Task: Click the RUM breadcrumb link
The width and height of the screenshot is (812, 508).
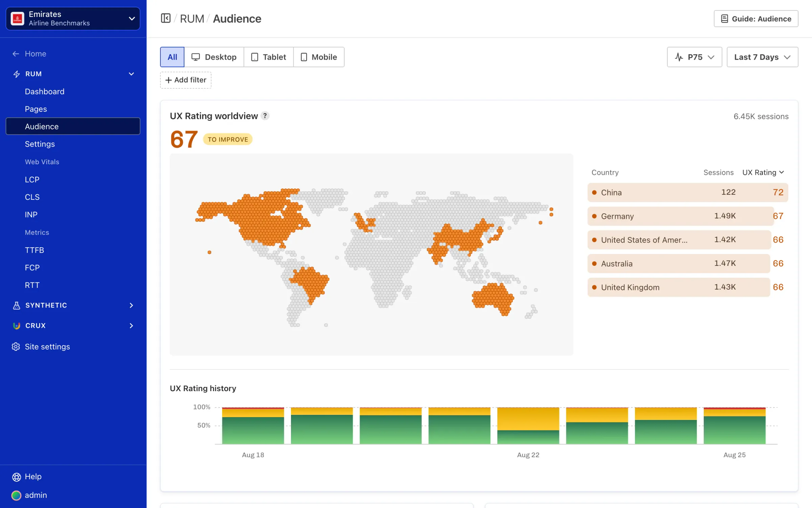Action: [x=192, y=19]
